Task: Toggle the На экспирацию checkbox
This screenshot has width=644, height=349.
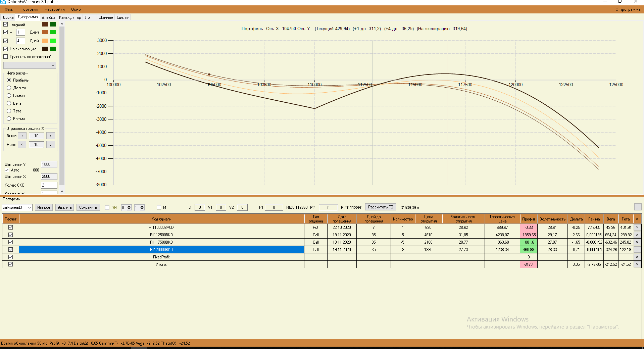Action: coord(6,49)
